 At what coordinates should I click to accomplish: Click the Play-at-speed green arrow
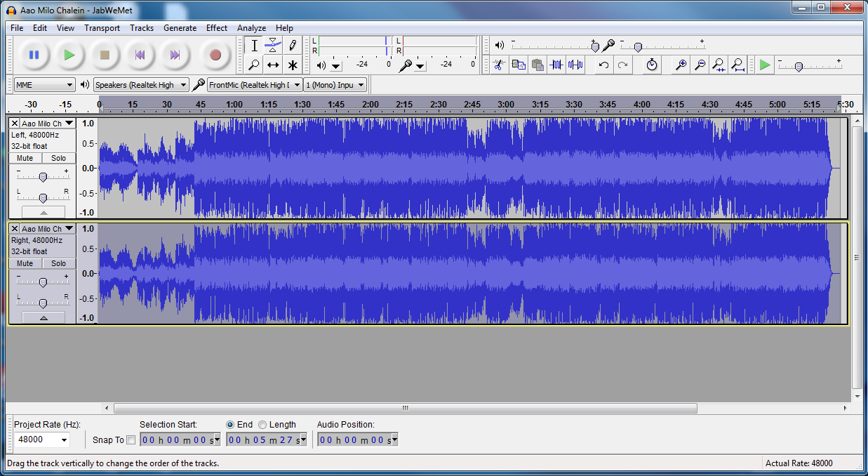click(x=765, y=65)
